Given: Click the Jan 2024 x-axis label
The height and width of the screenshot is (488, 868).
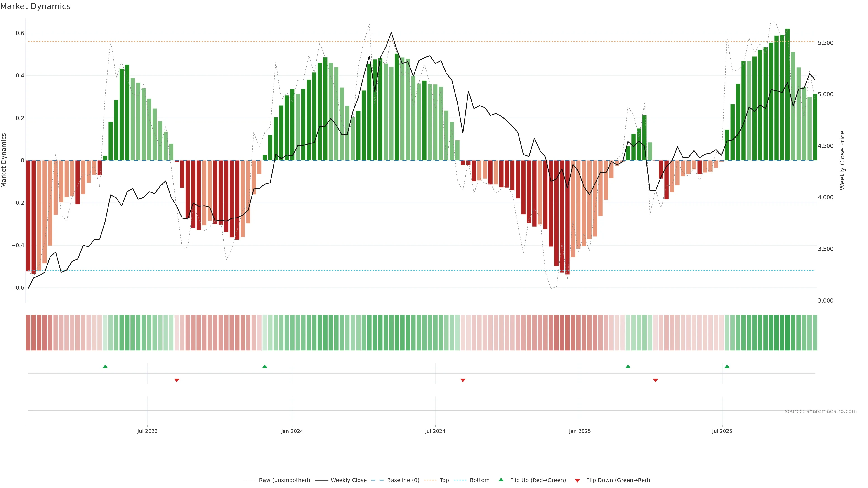Looking at the screenshot, I should 292,431.
